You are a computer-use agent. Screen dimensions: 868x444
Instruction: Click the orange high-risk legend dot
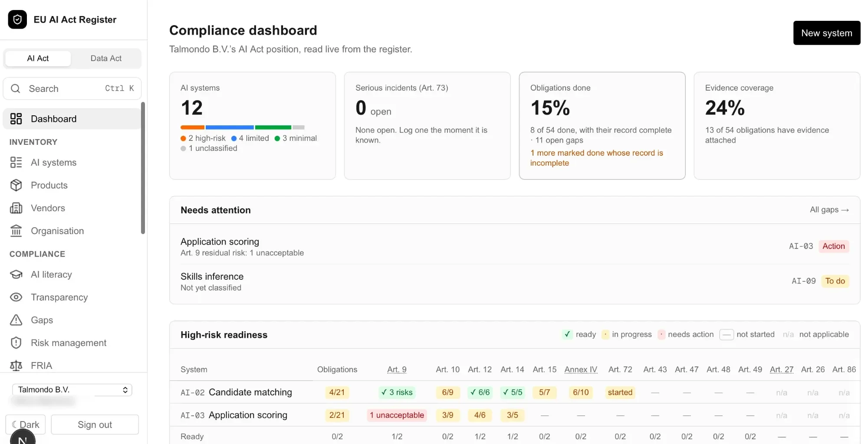pyautogui.click(x=183, y=138)
